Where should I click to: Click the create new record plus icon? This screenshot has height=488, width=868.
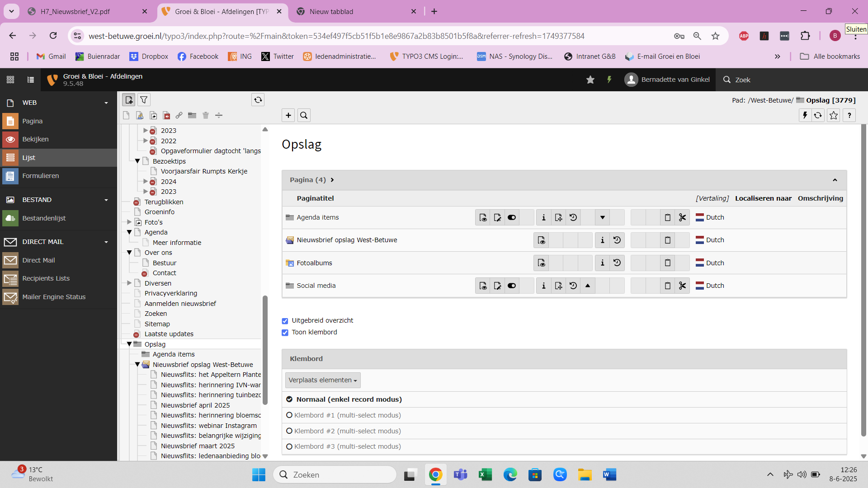click(x=288, y=116)
